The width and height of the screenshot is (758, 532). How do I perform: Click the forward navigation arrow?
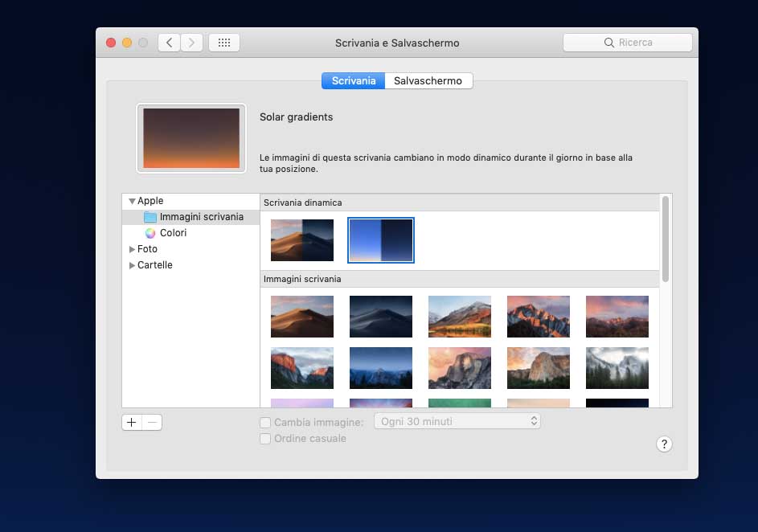191,43
